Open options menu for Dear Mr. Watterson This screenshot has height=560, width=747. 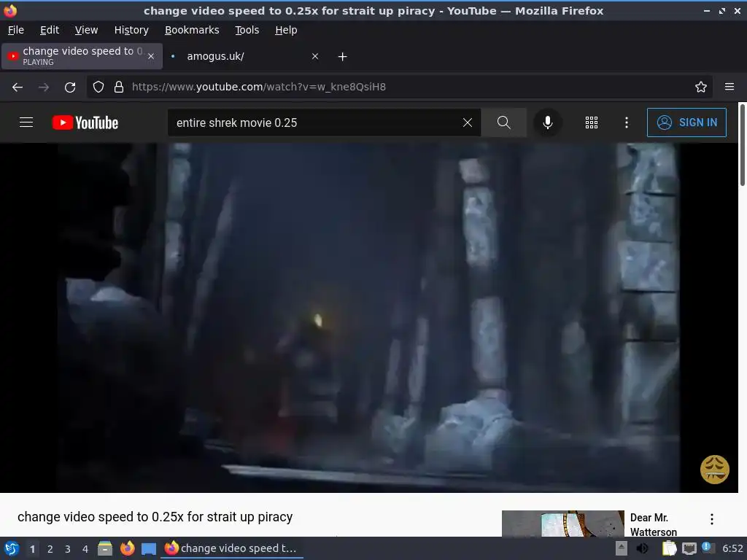coord(712,519)
